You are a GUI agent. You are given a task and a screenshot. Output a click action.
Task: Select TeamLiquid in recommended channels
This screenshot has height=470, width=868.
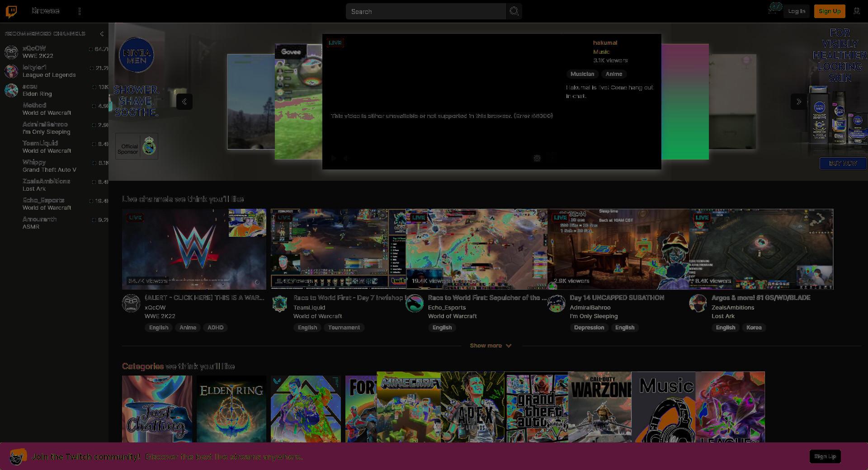[54, 147]
